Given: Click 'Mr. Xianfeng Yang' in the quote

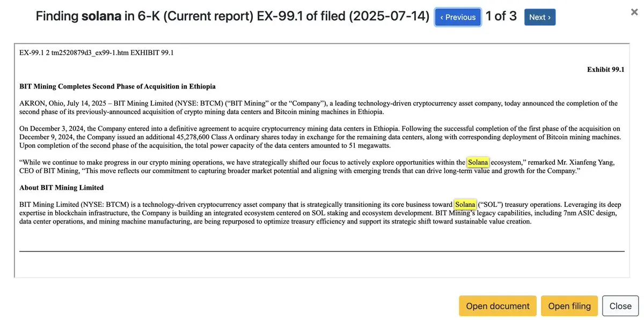Looking at the screenshot, I should 584,162.
